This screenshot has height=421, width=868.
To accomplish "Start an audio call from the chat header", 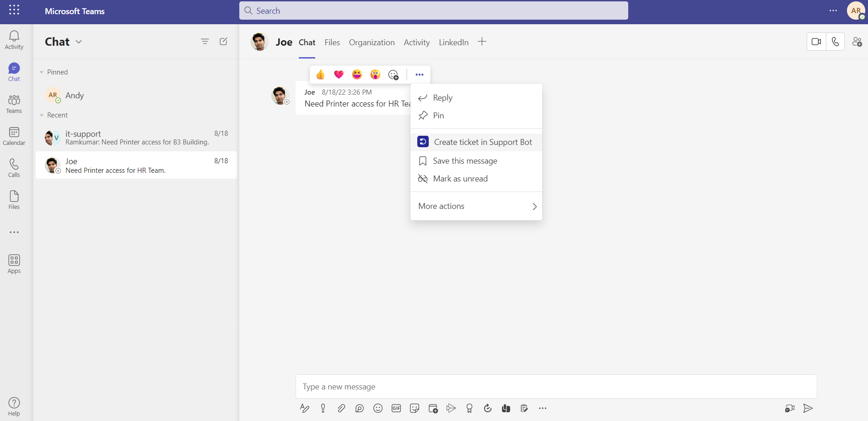I will point(836,42).
